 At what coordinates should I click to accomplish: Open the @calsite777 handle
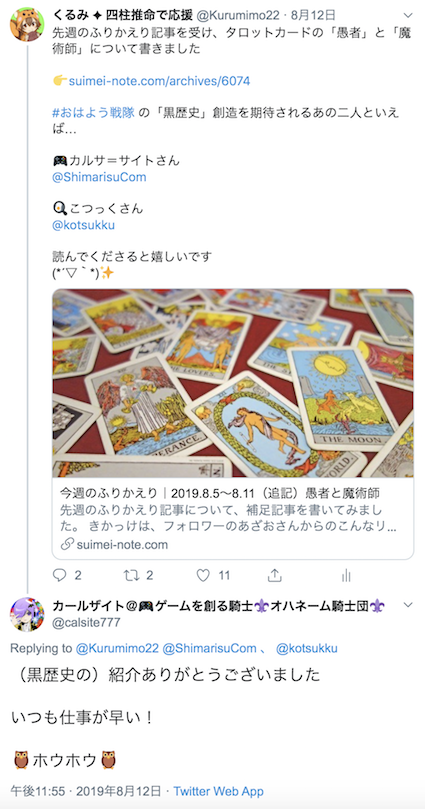[86, 622]
